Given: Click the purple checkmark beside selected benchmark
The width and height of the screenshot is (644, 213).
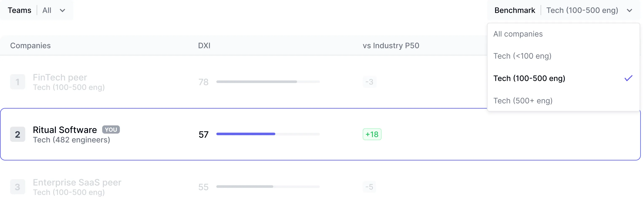Looking at the screenshot, I should click(x=628, y=78).
